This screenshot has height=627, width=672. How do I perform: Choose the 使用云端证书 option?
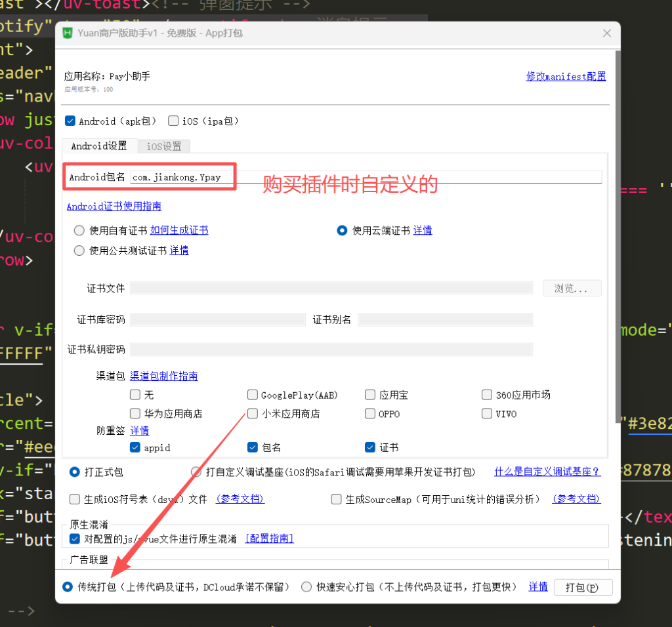point(341,231)
